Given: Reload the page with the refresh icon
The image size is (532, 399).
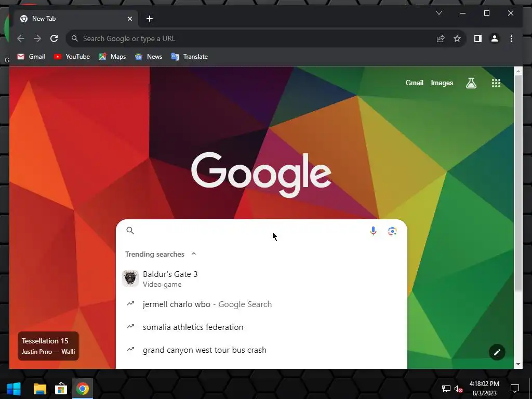Looking at the screenshot, I should (54, 38).
